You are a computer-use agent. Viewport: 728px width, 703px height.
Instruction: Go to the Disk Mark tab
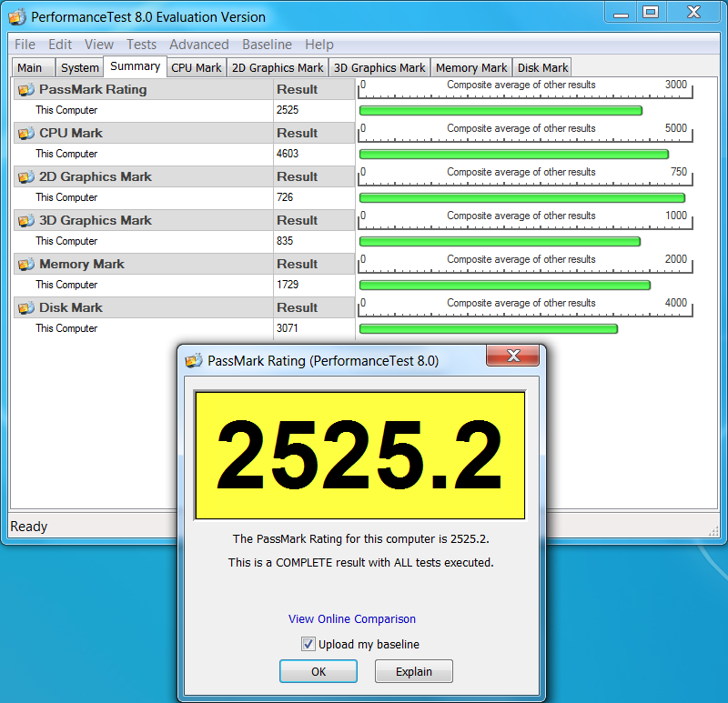click(542, 67)
